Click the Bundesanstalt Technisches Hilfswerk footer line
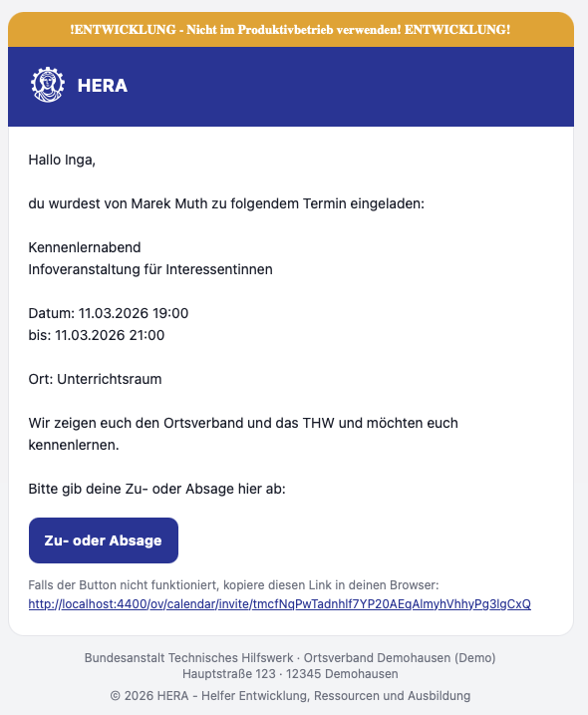 pyautogui.click(x=290, y=657)
